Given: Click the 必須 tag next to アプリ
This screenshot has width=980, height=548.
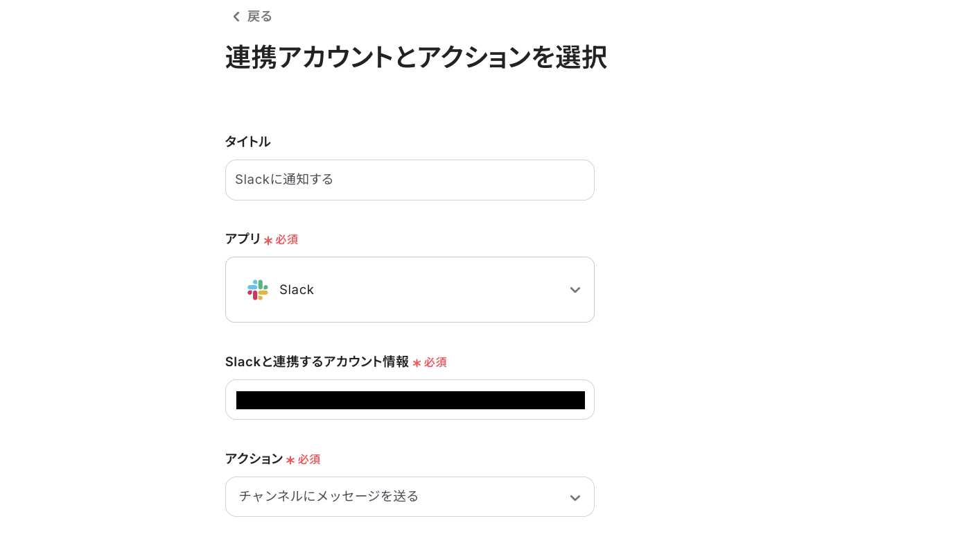Looking at the screenshot, I should point(287,239).
